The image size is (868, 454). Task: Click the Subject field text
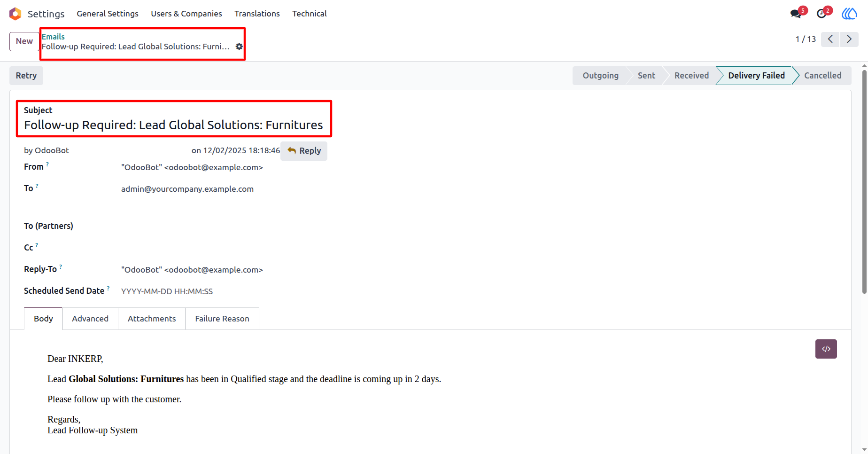(173, 125)
